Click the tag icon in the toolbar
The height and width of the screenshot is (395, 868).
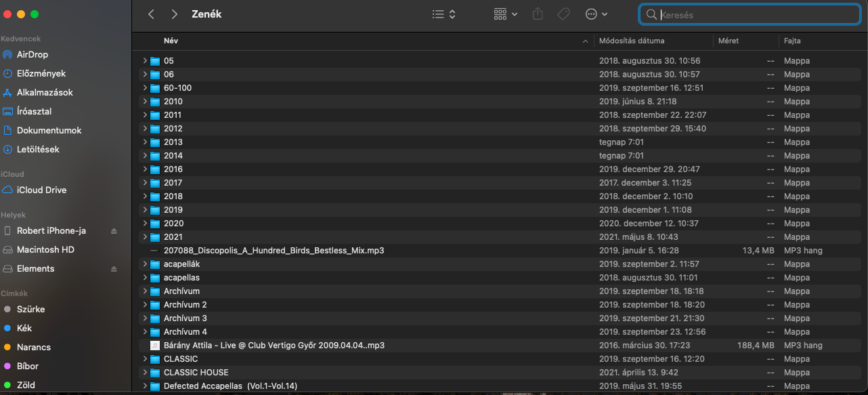coord(563,14)
